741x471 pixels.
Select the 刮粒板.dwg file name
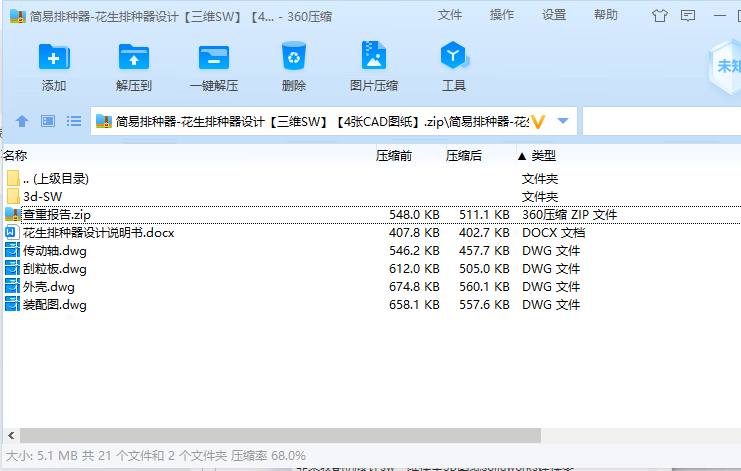click(x=55, y=268)
